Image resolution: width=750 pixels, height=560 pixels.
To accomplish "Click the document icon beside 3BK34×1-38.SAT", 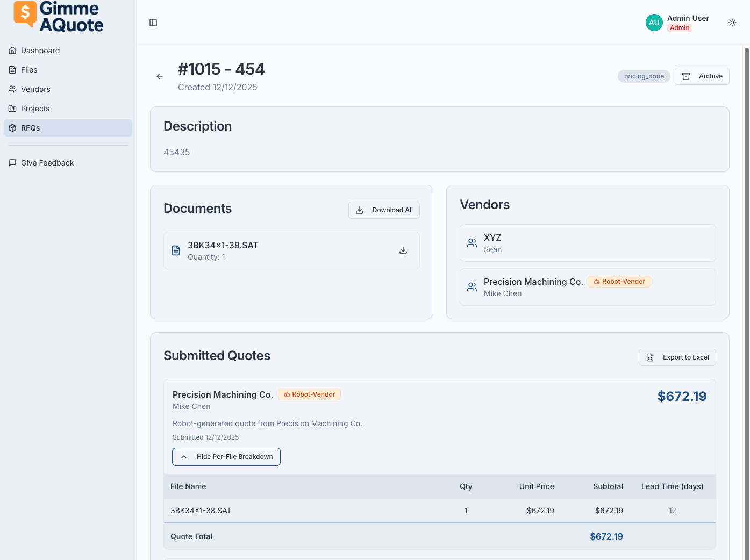I will tap(176, 250).
